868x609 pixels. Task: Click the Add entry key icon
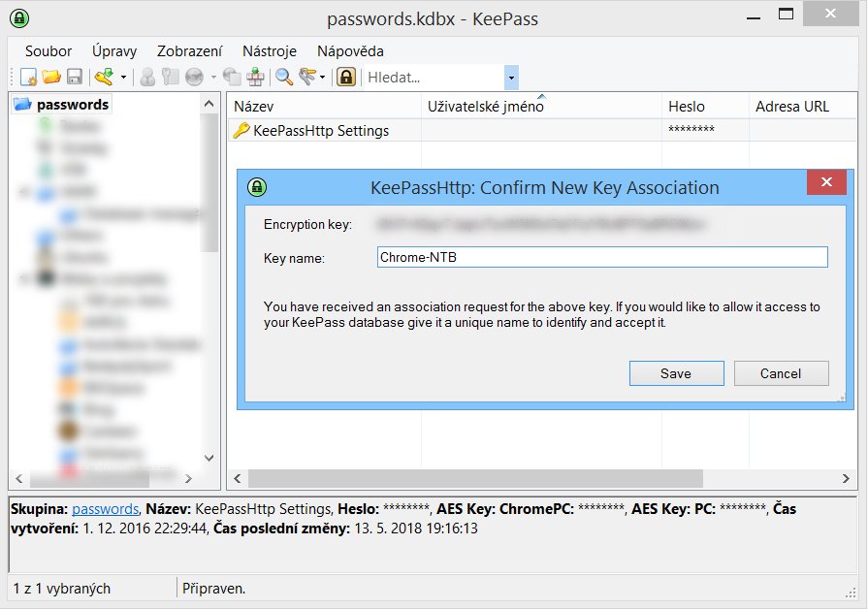coord(104,77)
